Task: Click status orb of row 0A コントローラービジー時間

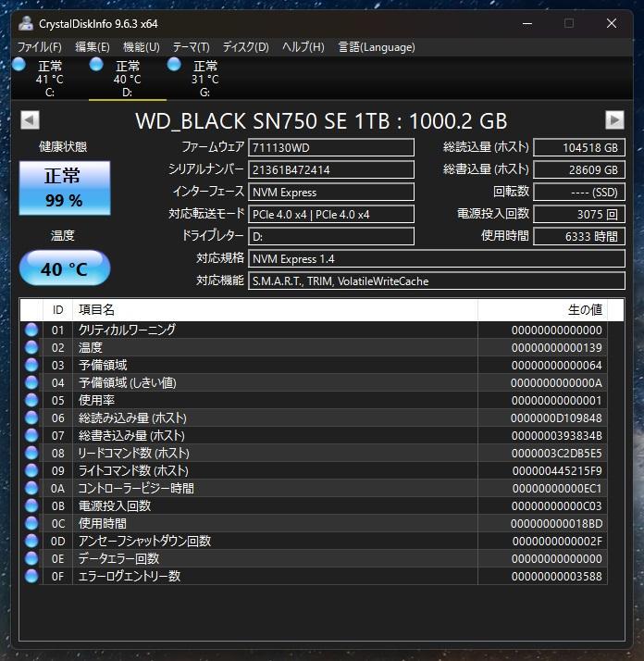Action: [31, 488]
